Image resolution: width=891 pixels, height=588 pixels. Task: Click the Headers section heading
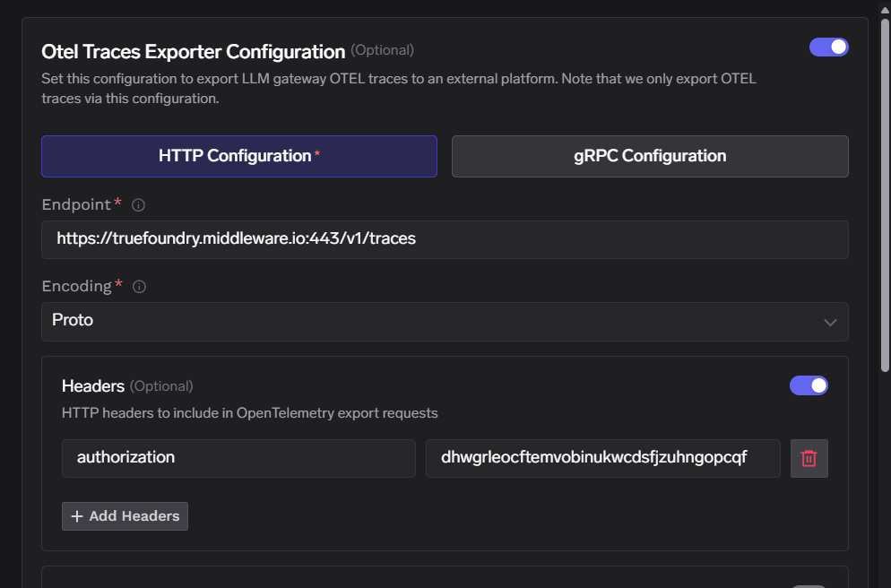click(x=93, y=386)
